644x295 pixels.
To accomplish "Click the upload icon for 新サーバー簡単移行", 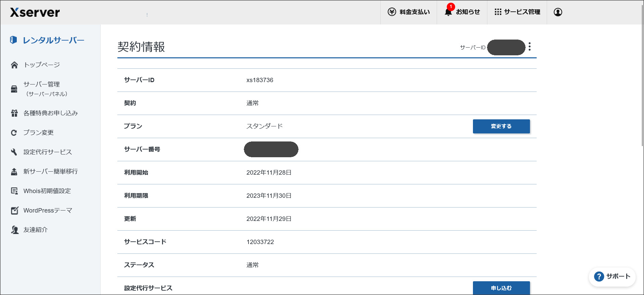I will click(14, 172).
